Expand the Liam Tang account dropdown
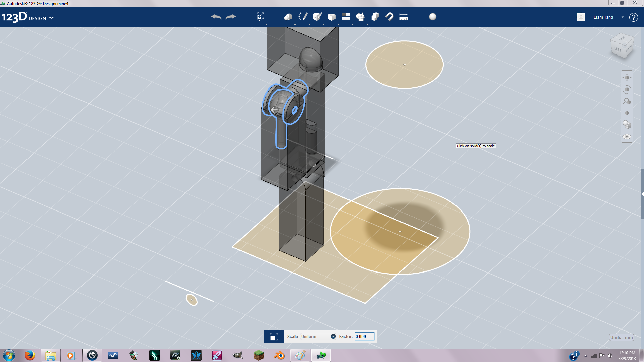This screenshot has width=644, height=362. tap(623, 17)
